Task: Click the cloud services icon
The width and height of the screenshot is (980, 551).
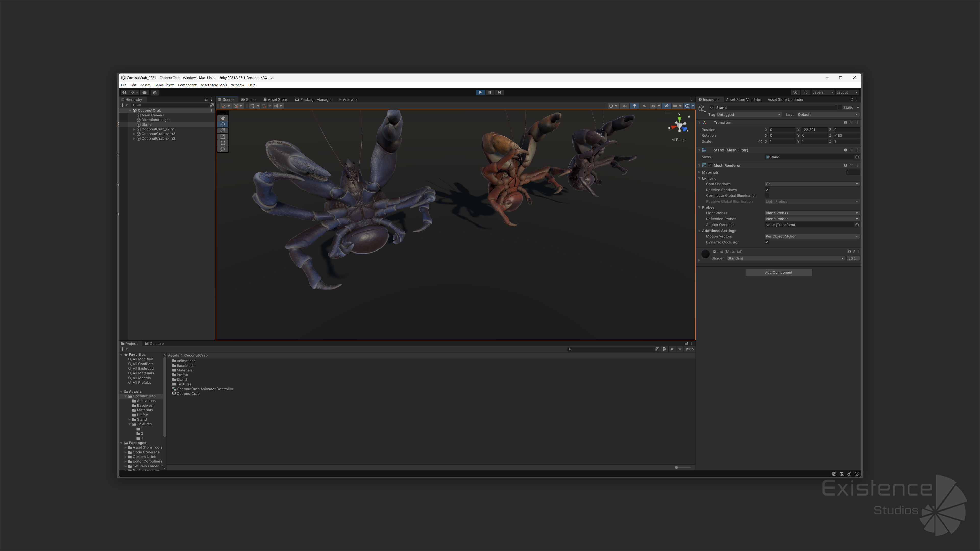Action: 144,92
